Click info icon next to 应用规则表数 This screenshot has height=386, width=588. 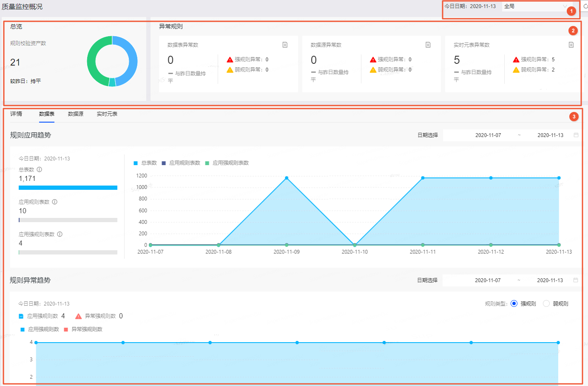coord(55,202)
